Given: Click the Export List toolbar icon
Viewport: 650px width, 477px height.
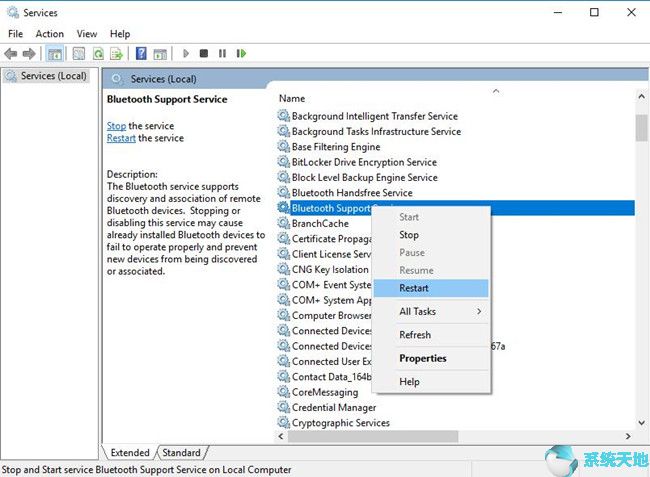Looking at the screenshot, I should click(x=117, y=53).
